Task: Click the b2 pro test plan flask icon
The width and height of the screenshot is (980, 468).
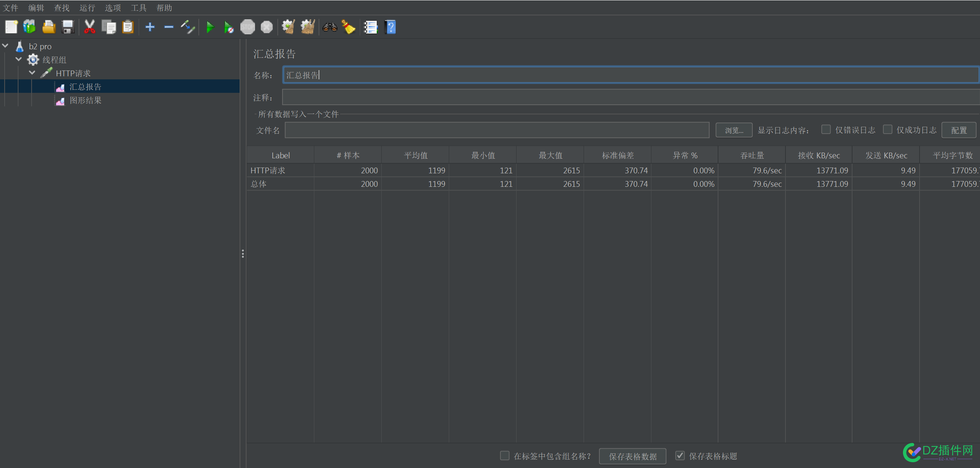Action: pyautogui.click(x=20, y=46)
